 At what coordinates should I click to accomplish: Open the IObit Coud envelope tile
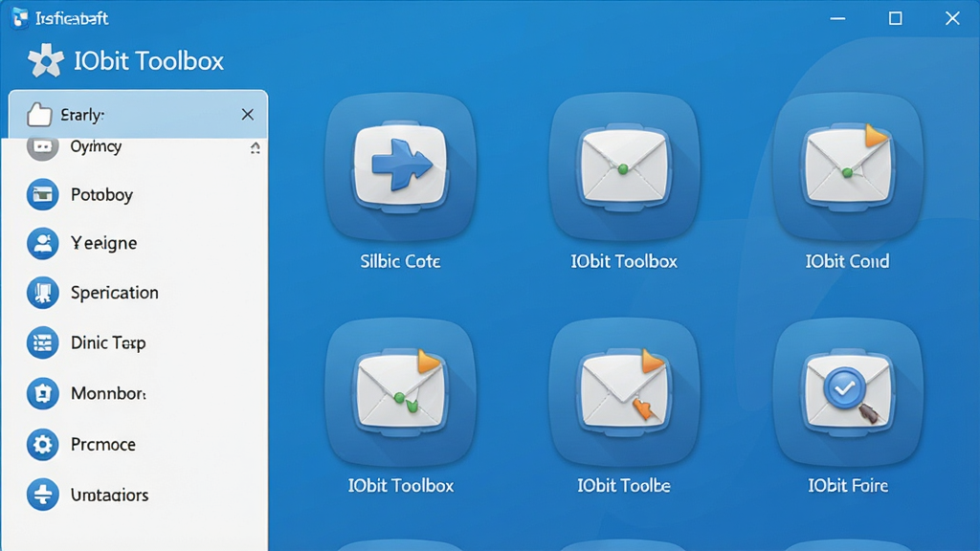[x=848, y=166]
